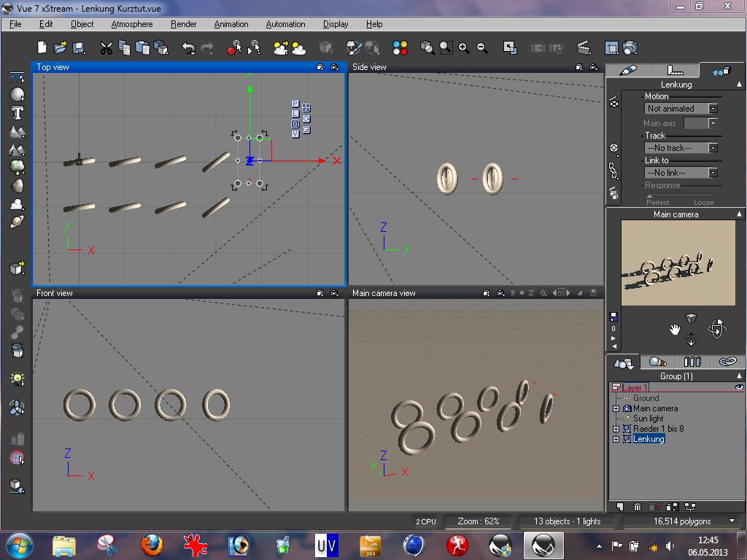The height and width of the screenshot is (560, 747).
Task: Select 'Sun light' in the layer list
Action: [648, 419]
